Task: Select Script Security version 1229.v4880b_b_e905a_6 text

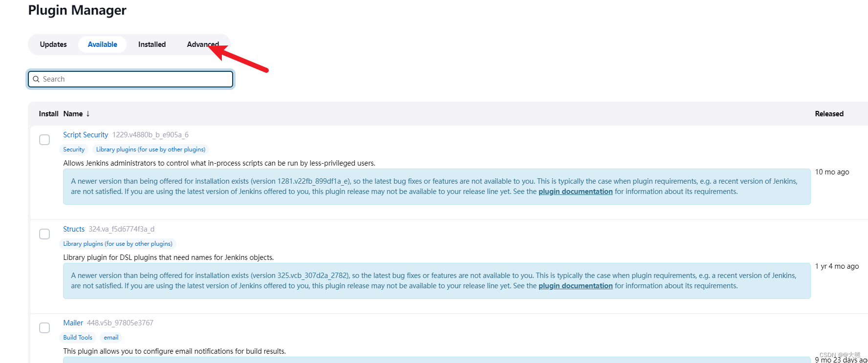Action: [x=151, y=135]
